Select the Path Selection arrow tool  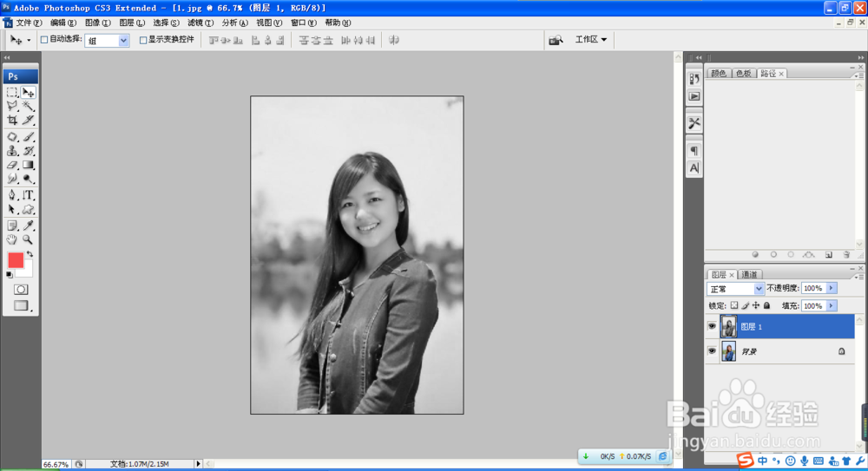[12, 209]
